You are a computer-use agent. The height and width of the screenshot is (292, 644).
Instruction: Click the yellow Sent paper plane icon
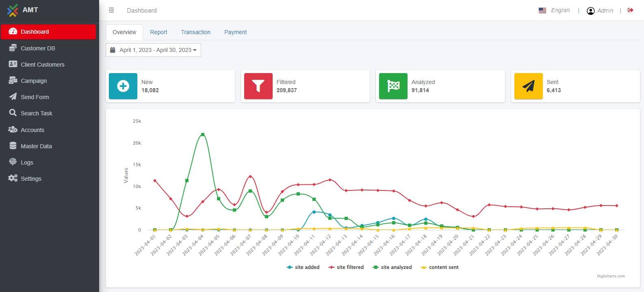[x=529, y=86]
